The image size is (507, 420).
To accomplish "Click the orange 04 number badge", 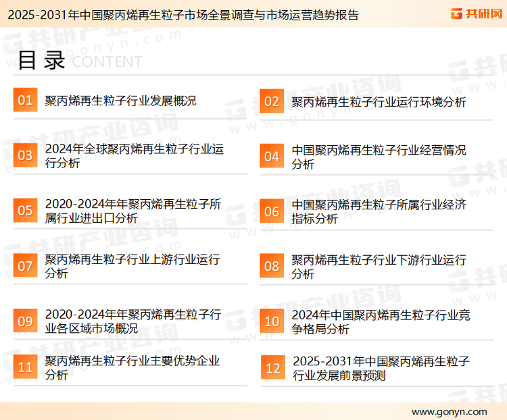I will (x=272, y=156).
